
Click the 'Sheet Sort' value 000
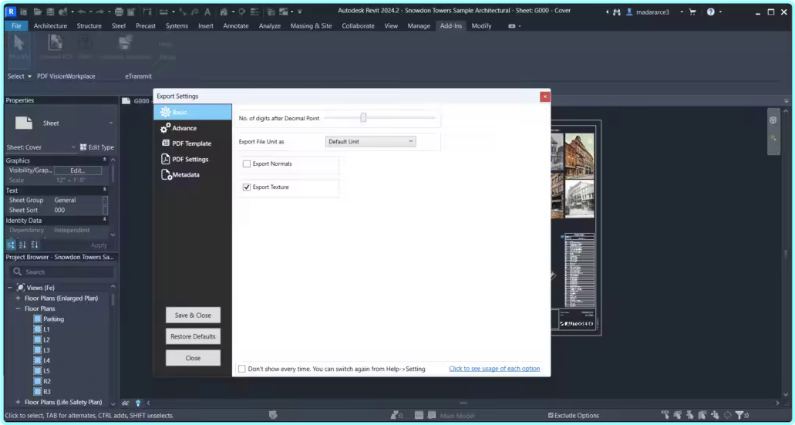[60, 210]
